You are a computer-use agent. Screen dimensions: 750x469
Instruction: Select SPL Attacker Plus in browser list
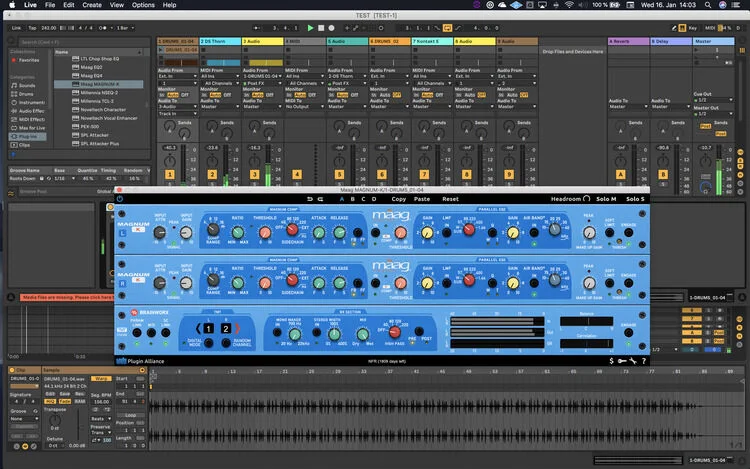98,143
